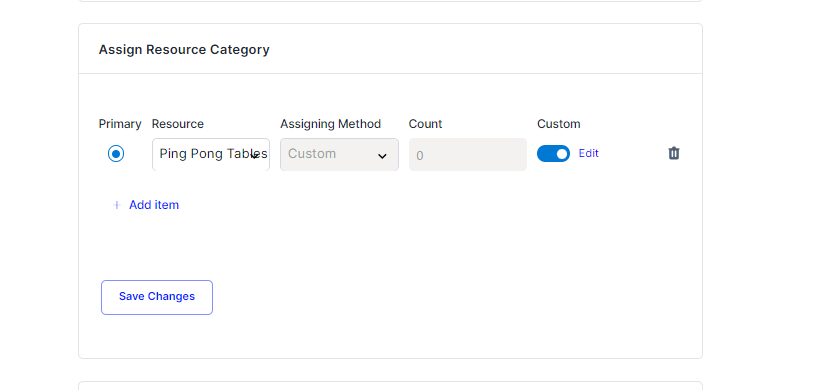Focus the Count input field

pos(468,155)
